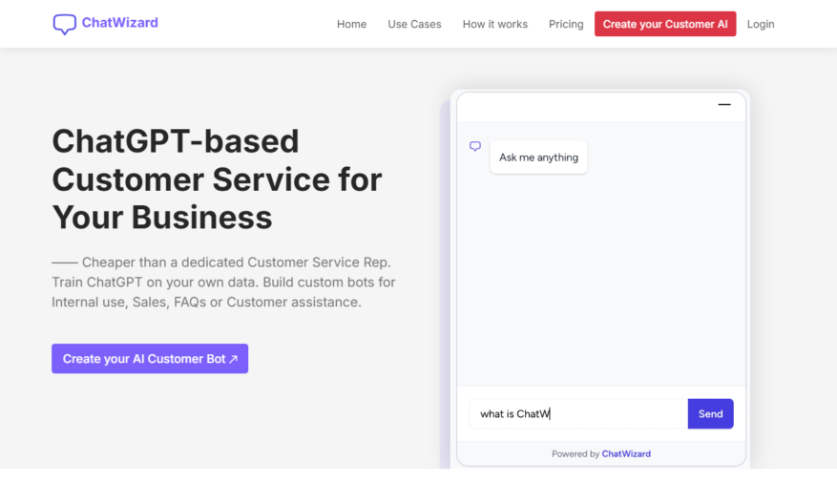
Task: Select the 'Ask me anything' chat message
Action: click(538, 157)
